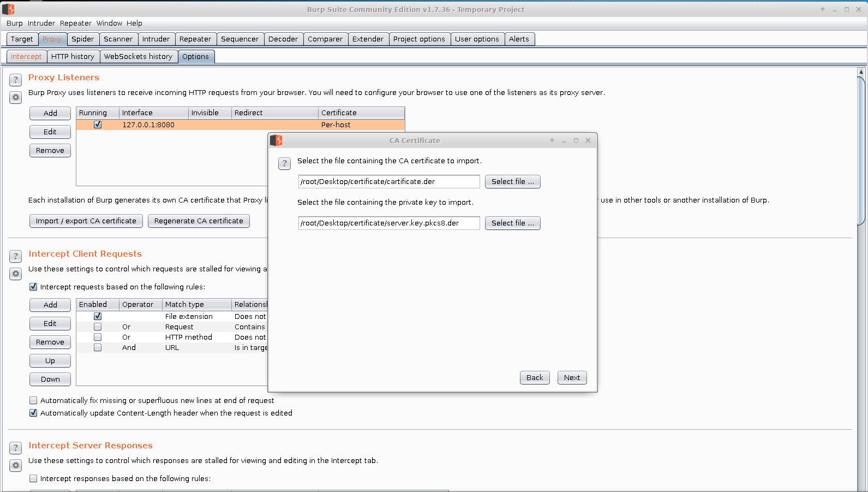The width and height of the screenshot is (868, 492).
Task: Maximize the CA Certificate dialog
Action: [x=576, y=140]
